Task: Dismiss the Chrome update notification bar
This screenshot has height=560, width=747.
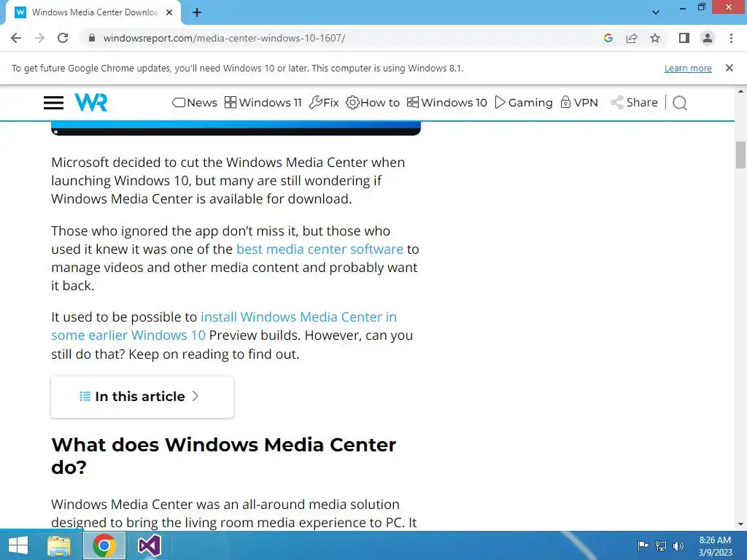Action: (729, 68)
